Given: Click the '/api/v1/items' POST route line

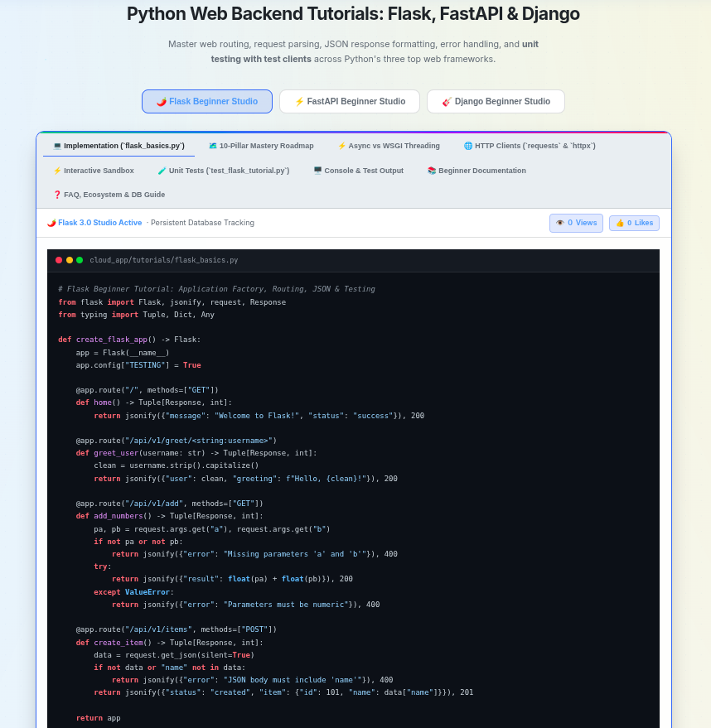Looking at the screenshot, I should click(176, 629).
